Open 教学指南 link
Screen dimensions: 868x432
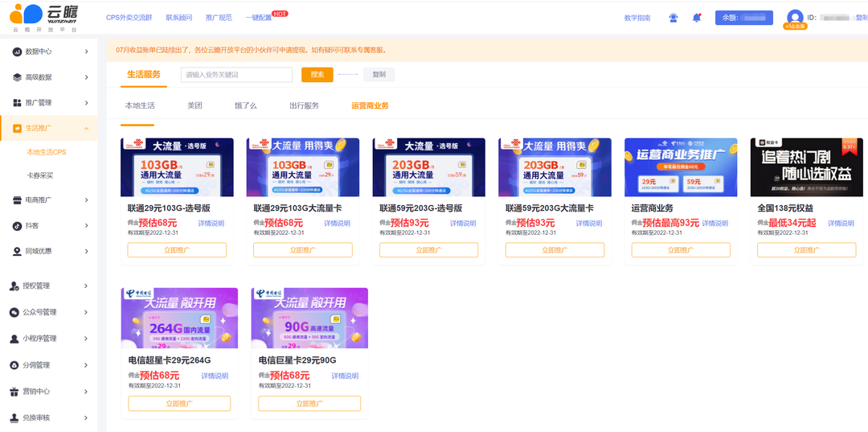(x=637, y=18)
